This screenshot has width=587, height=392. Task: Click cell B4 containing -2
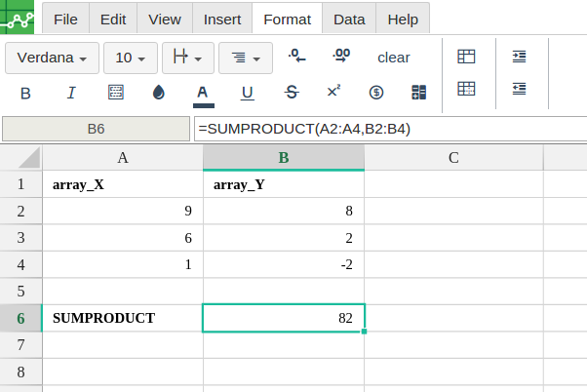tap(284, 264)
